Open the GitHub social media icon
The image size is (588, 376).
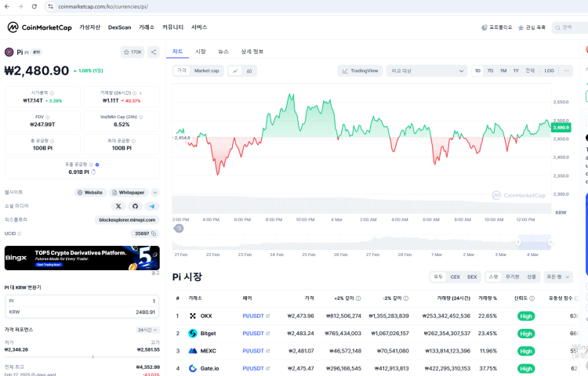coord(135,206)
